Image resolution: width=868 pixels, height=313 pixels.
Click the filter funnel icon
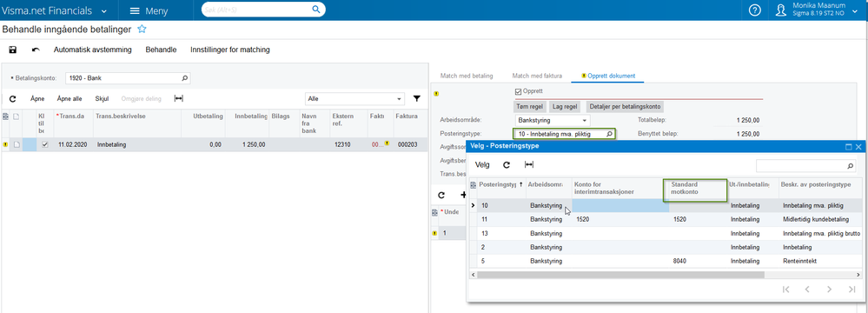(417, 98)
